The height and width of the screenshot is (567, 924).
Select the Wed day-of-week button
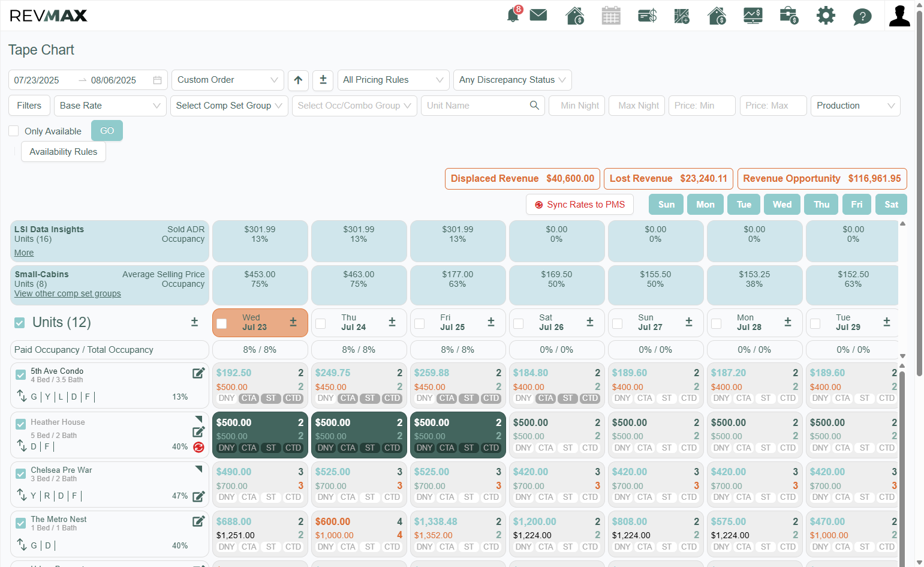coord(782,205)
